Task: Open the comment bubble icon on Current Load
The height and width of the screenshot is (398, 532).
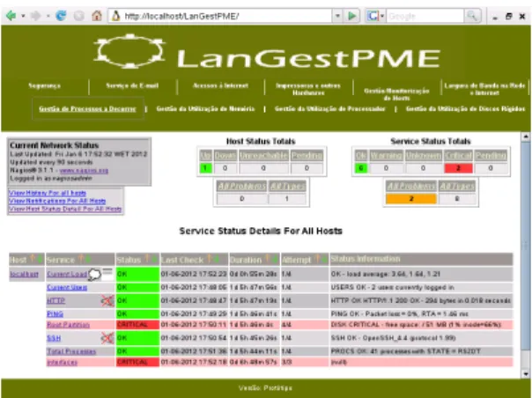Action: [94, 274]
